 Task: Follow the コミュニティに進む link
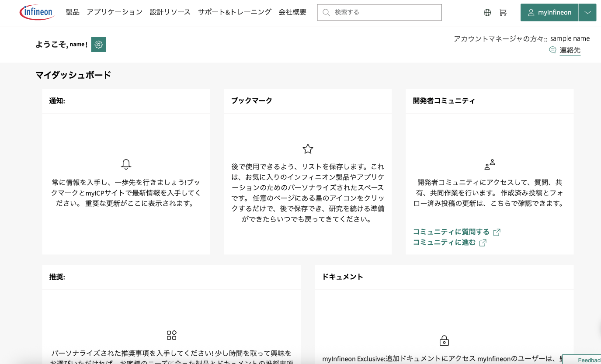[x=444, y=243]
